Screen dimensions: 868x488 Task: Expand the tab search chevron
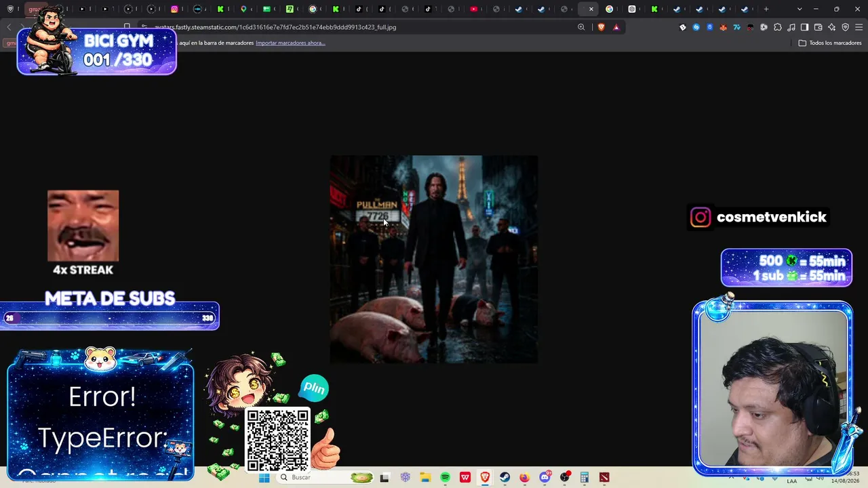click(x=800, y=9)
